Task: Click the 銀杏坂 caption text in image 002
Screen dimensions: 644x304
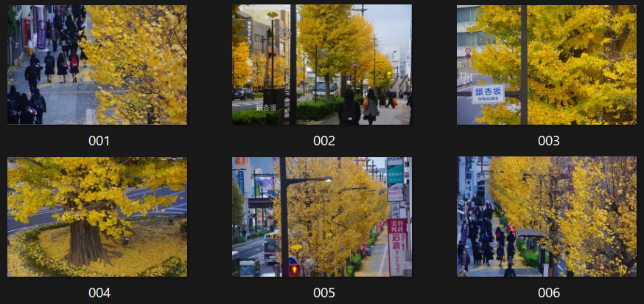Action: coord(266,107)
